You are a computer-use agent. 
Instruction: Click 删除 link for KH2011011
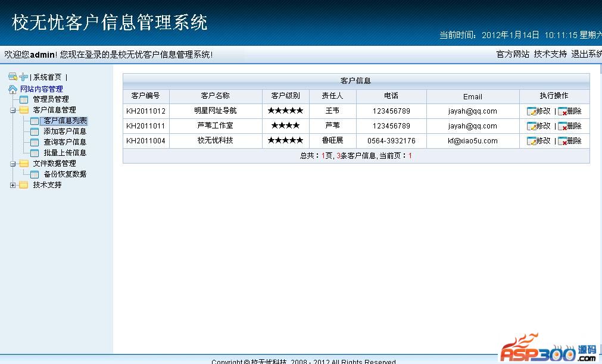click(575, 126)
